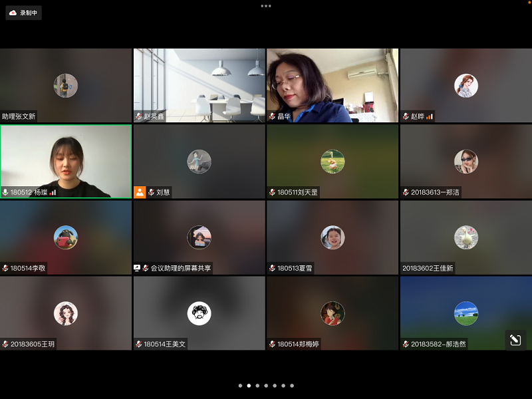Click the avatar of 20183582-郝浩然
Image resolution: width=532 pixels, height=399 pixels.
(465, 313)
